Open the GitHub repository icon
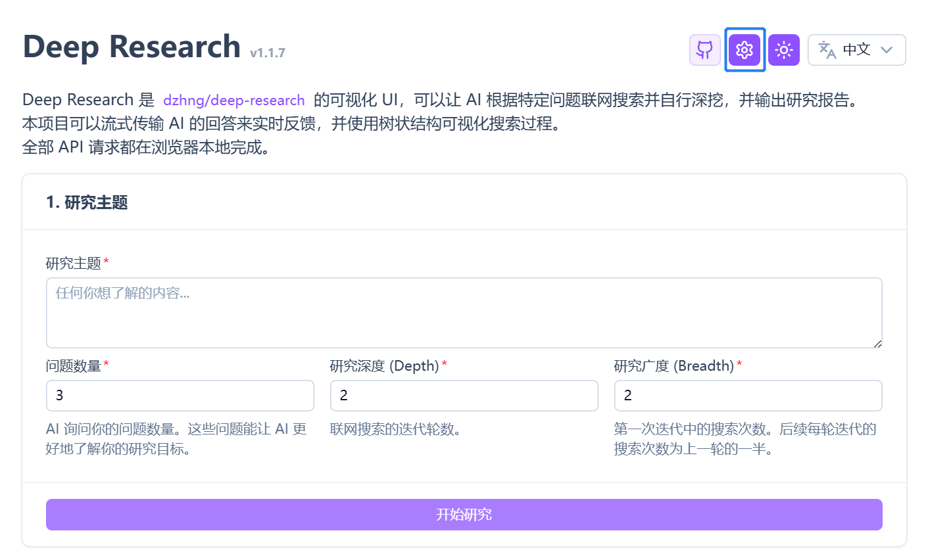This screenshot has width=928, height=560. (x=704, y=50)
